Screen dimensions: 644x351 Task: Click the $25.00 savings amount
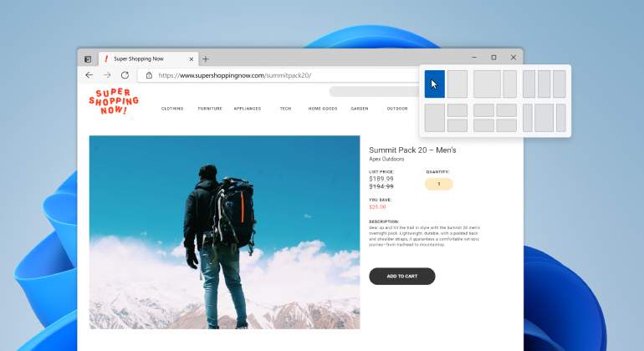tap(377, 207)
